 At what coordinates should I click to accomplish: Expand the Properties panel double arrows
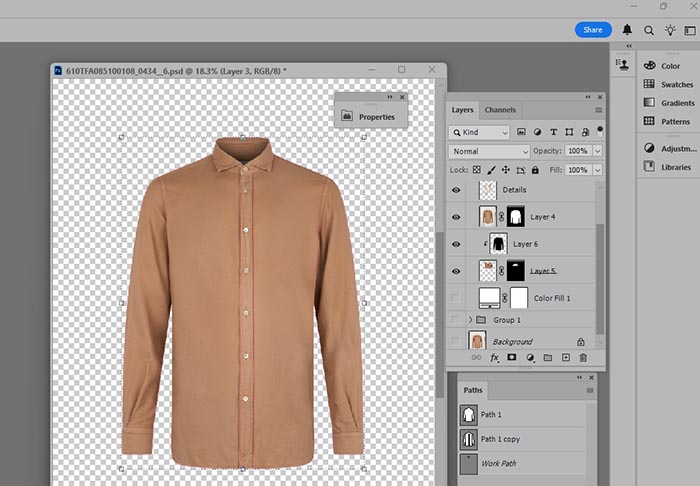click(390, 97)
